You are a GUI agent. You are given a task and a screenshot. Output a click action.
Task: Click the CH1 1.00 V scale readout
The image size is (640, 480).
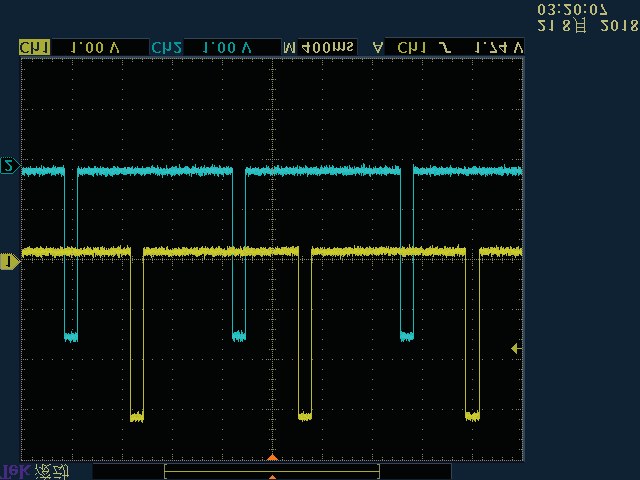(x=95, y=47)
